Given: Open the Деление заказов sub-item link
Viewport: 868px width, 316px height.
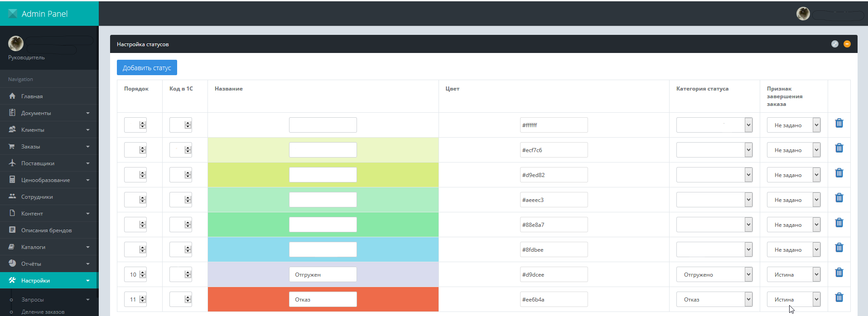Looking at the screenshot, I should [x=43, y=311].
